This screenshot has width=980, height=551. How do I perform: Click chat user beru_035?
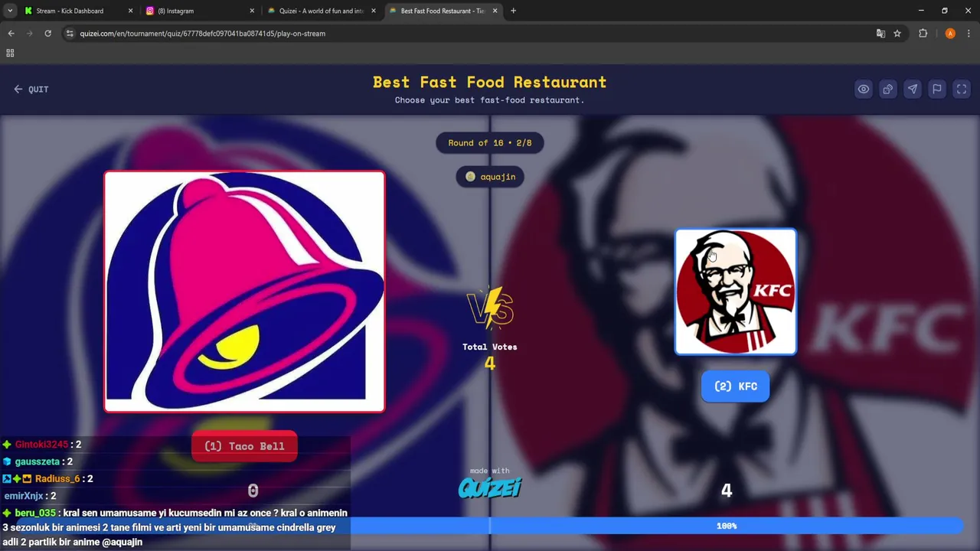click(x=35, y=513)
